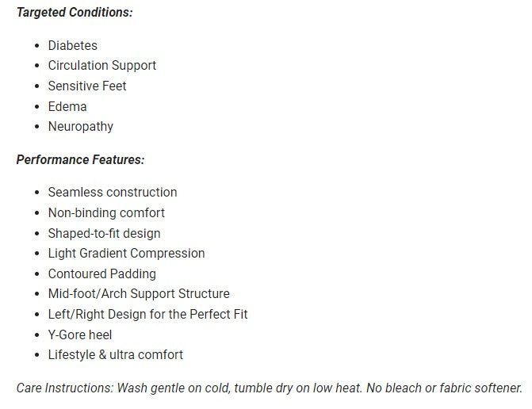Viewport: 532px width, 409px height.
Task: Click the Performance Features heading
Action: 80,160
